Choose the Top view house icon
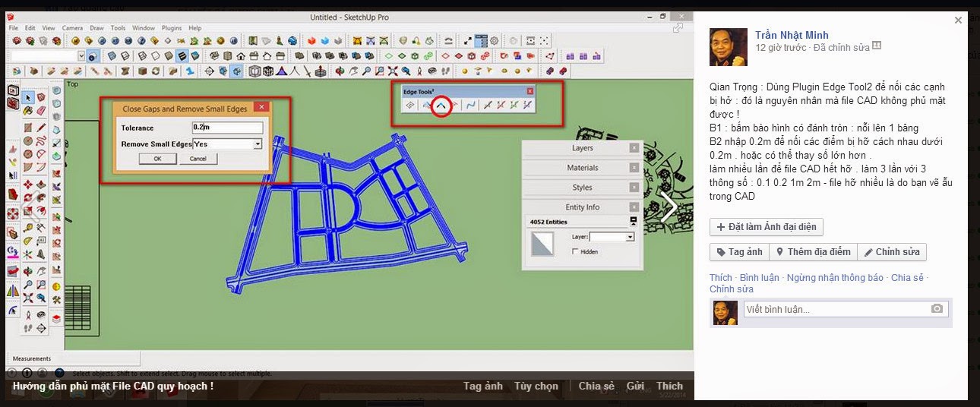980x407 pixels. [228, 55]
